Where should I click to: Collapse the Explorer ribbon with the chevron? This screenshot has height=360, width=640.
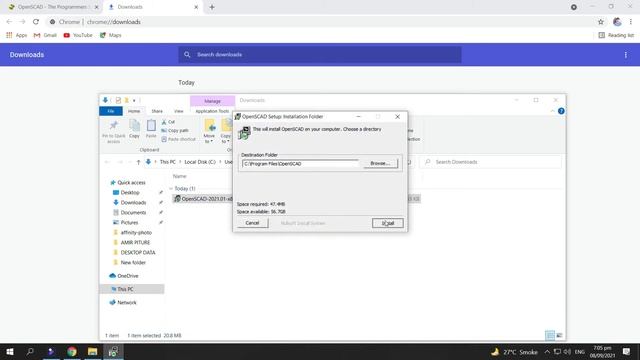[x=552, y=111]
